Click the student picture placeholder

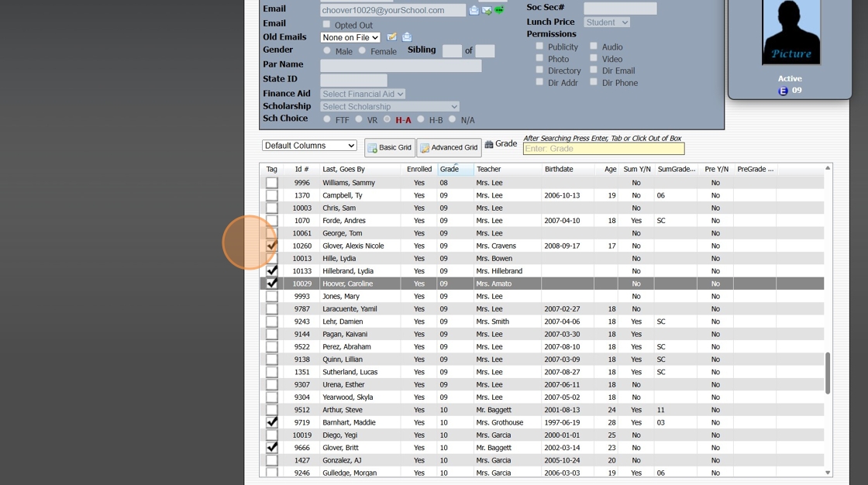pyautogui.click(x=790, y=33)
